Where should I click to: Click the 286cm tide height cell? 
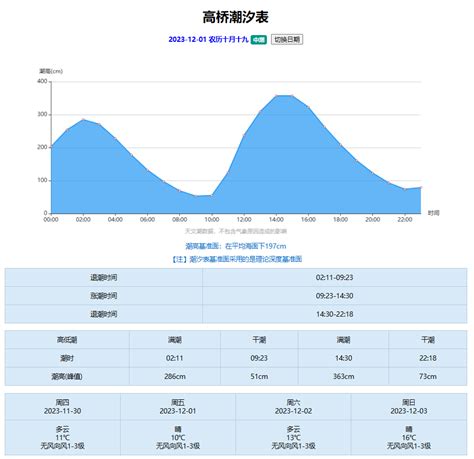click(175, 376)
